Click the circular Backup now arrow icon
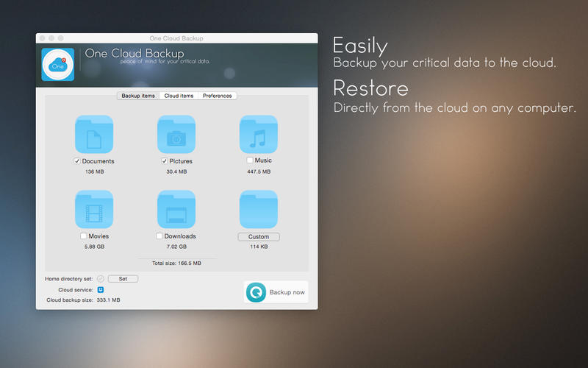Image resolution: width=588 pixels, height=368 pixels. [256, 292]
